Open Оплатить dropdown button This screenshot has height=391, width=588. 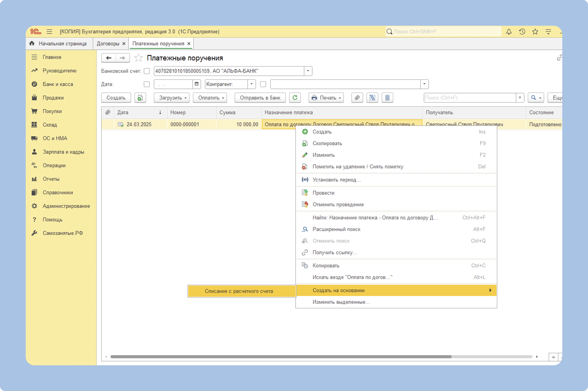tap(210, 98)
